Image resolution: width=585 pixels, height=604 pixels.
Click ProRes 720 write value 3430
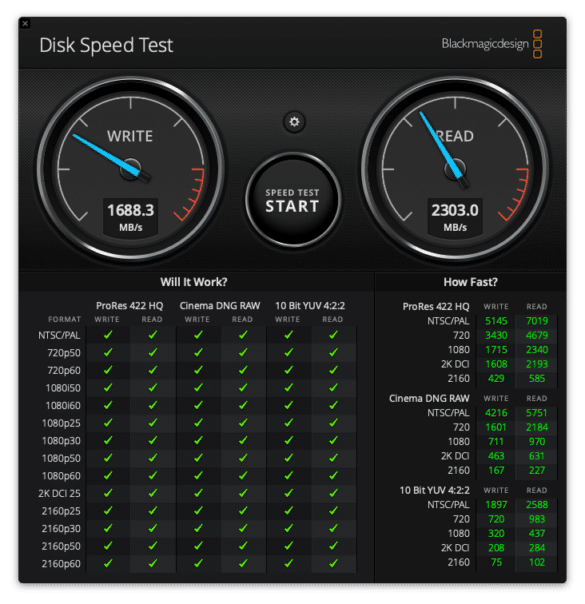[496, 336]
